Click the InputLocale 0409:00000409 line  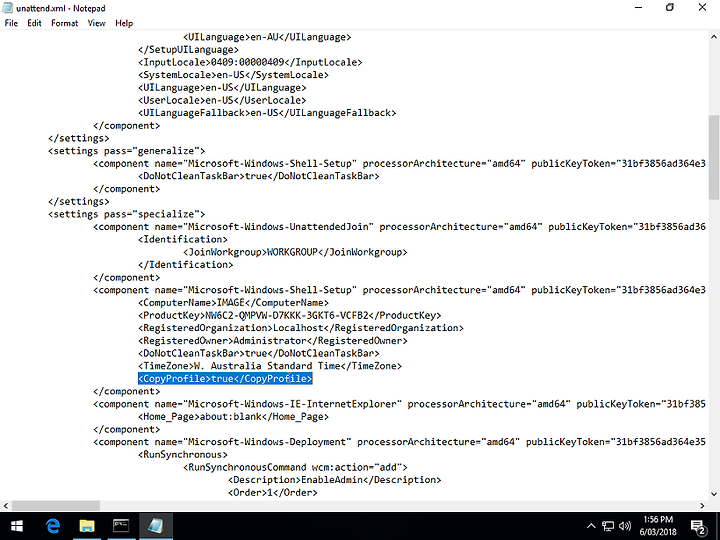[250, 62]
